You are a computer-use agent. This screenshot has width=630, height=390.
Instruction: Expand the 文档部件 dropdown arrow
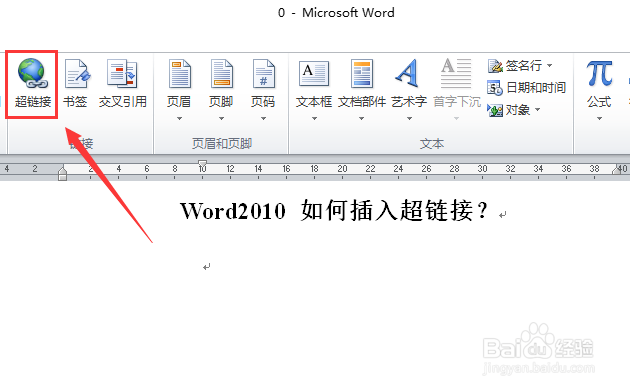coord(361,118)
